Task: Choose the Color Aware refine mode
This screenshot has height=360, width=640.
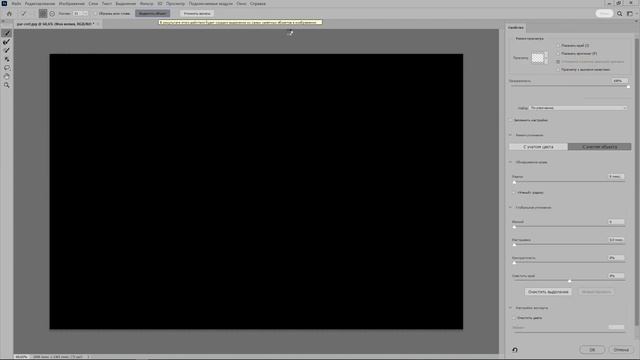Action: [538, 147]
